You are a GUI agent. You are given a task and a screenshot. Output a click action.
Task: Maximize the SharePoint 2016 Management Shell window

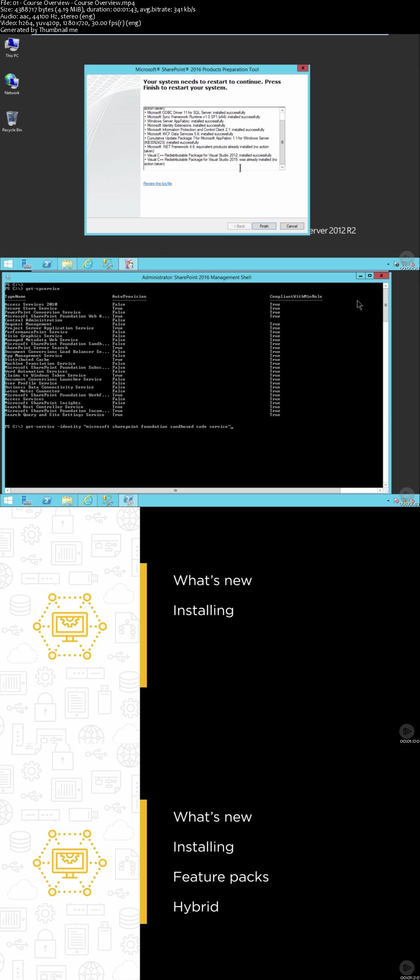(370, 276)
